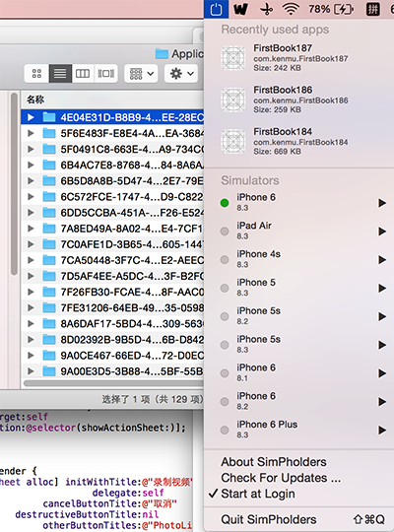Expand the iPhone 4s 8.3 simulator submenu

(382, 260)
